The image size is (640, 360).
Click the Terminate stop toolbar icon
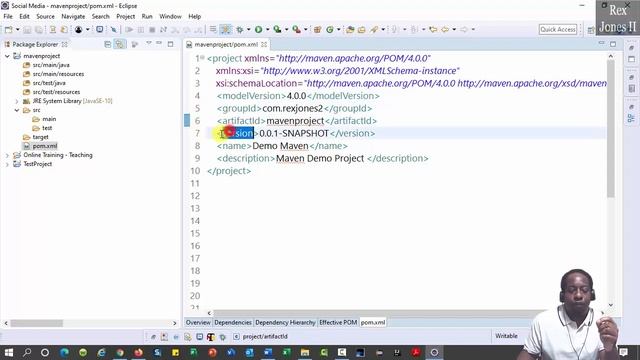(152, 30)
